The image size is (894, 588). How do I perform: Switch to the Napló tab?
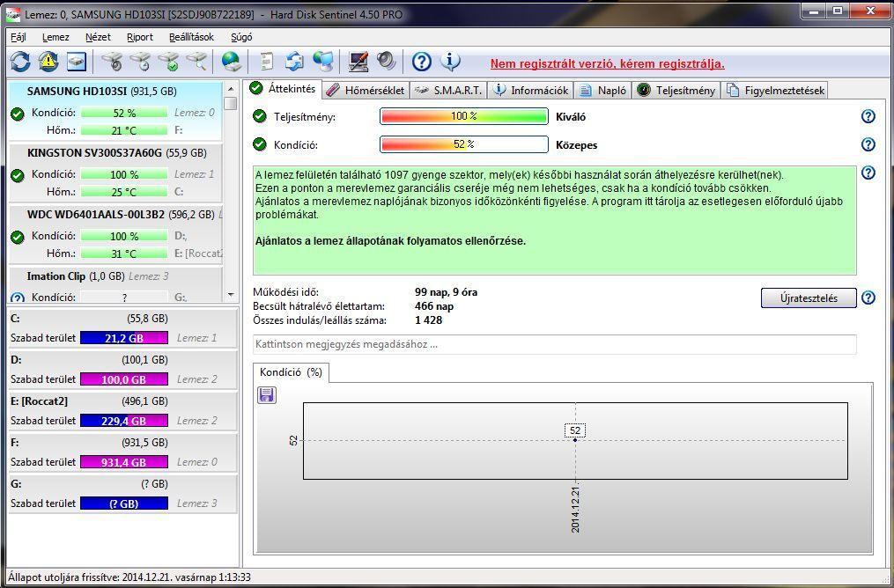tap(602, 90)
